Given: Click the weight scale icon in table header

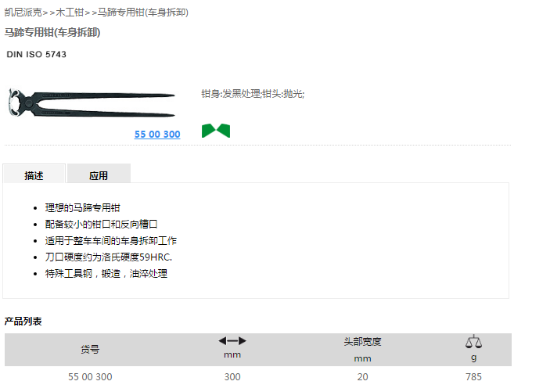Looking at the screenshot, I should tap(473, 341).
